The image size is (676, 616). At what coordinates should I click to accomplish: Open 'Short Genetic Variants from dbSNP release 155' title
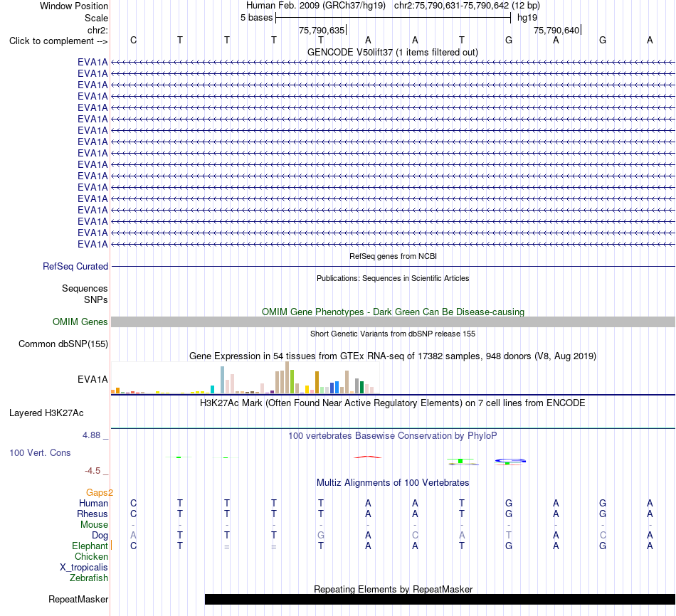pyautogui.click(x=392, y=334)
